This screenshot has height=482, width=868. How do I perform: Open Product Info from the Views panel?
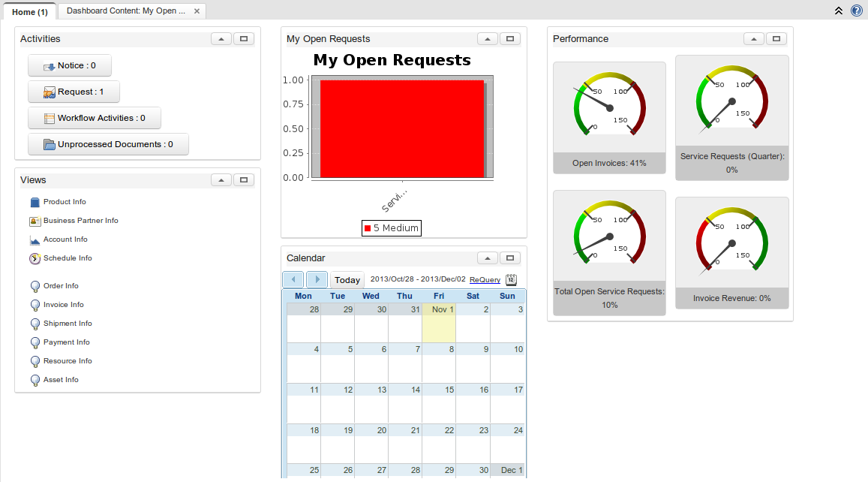65,201
